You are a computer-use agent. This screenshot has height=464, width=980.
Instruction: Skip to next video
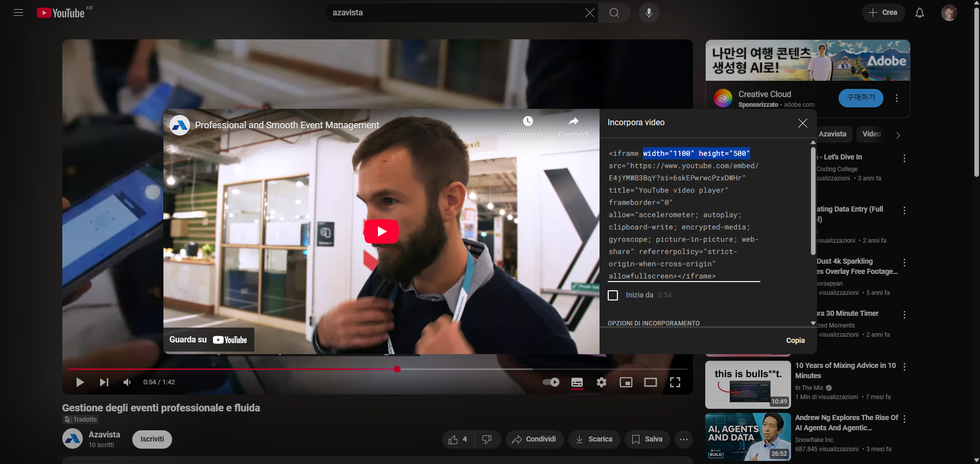(x=104, y=382)
